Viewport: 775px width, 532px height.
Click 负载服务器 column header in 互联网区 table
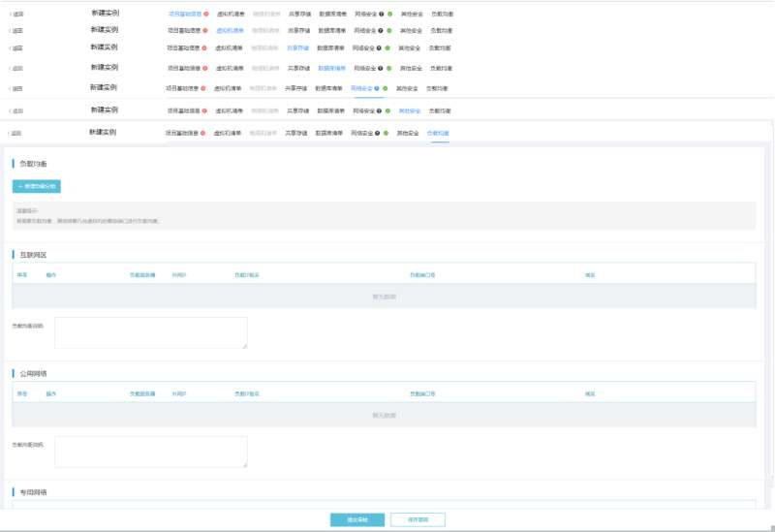click(142, 275)
